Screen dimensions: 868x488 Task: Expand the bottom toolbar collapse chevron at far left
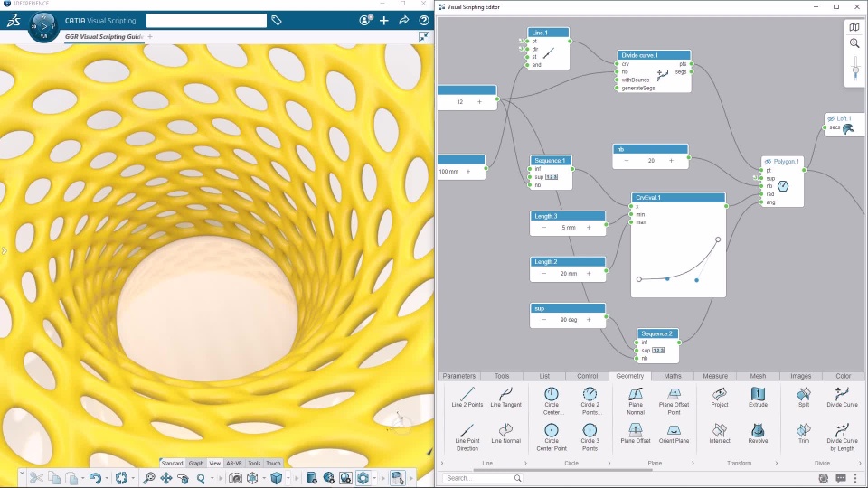click(22, 474)
